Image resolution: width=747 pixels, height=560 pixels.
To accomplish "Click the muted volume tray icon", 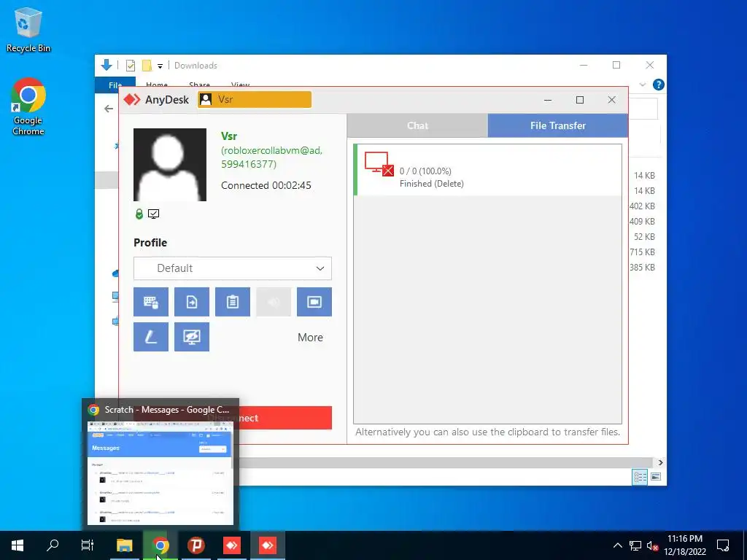I will point(652,545).
